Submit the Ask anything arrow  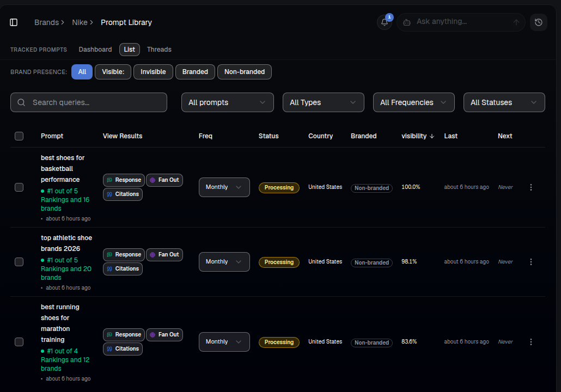click(516, 22)
